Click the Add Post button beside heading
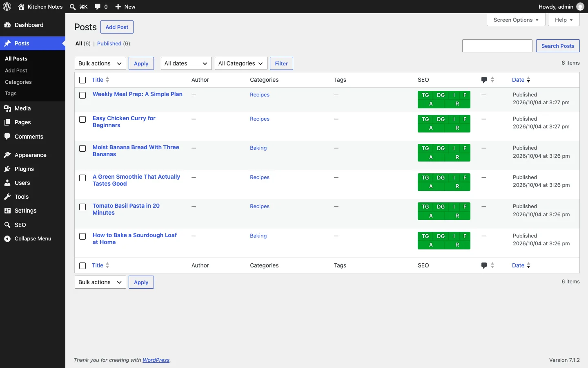The image size is (588, 368). 117,27
